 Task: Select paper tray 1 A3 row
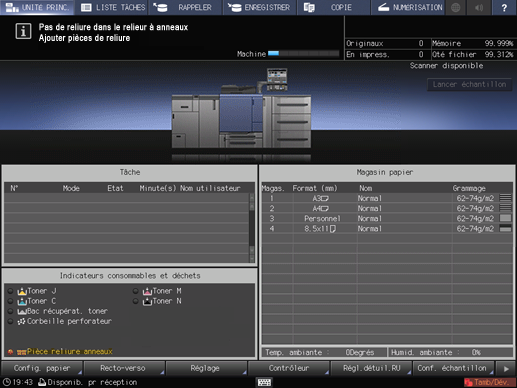pos(387,198)
